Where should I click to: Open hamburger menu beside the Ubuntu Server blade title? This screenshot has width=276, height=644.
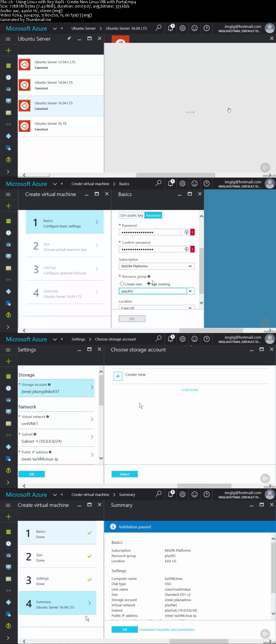pyautogui.click(x=8, y=39)
